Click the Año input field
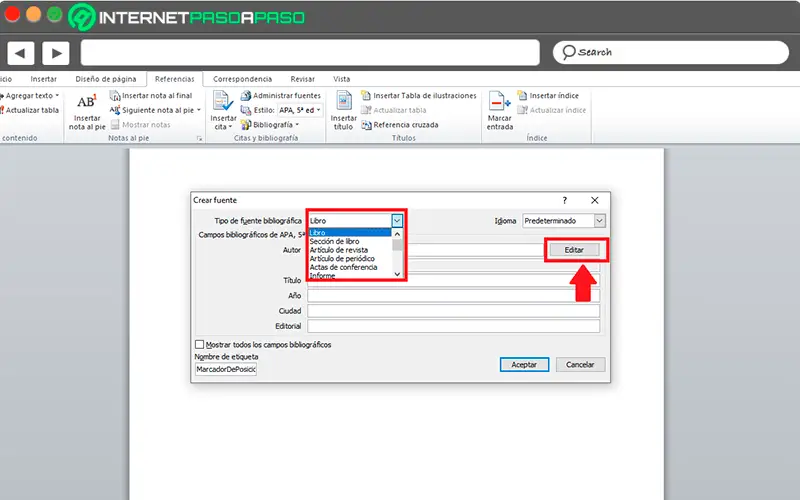Image resolution: width=800 pixels, height=500 pixels. (453, 295)
